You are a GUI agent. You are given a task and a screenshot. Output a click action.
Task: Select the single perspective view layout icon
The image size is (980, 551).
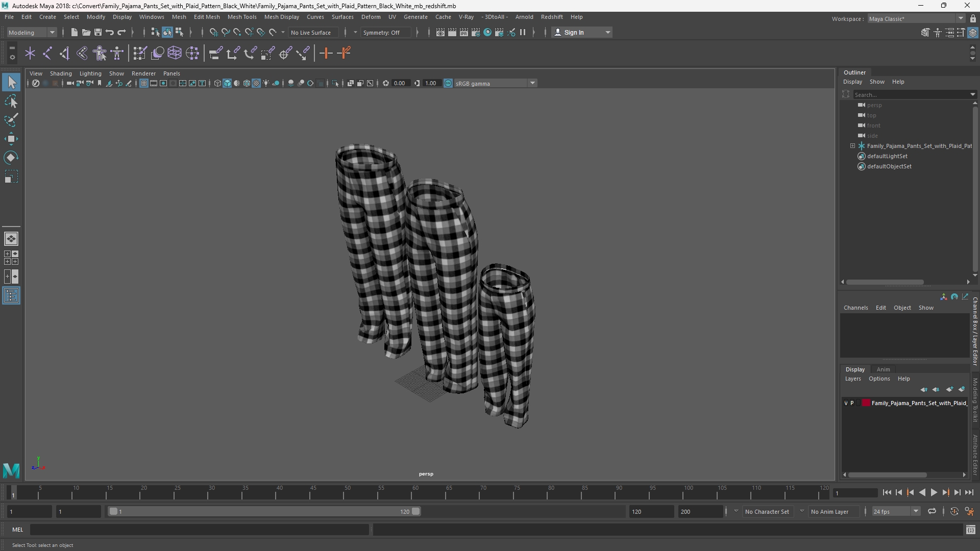click(x=11, y=238)
